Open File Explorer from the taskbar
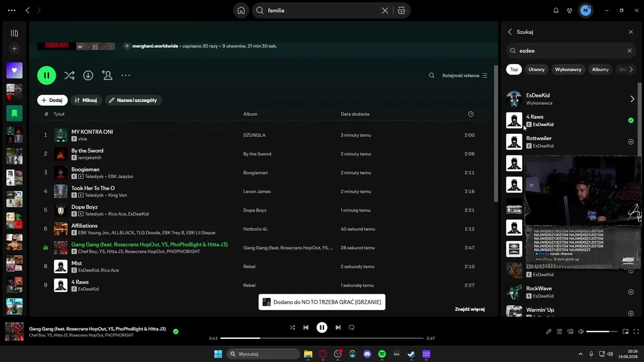 point(308,354)
